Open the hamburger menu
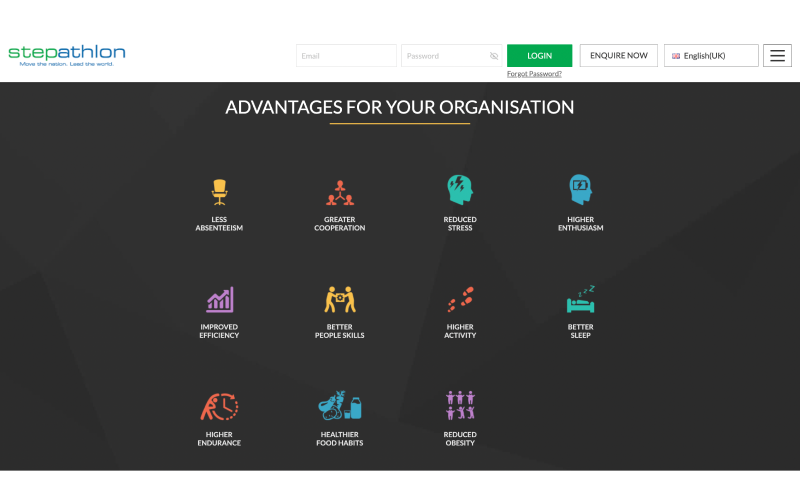 point(777,56)
